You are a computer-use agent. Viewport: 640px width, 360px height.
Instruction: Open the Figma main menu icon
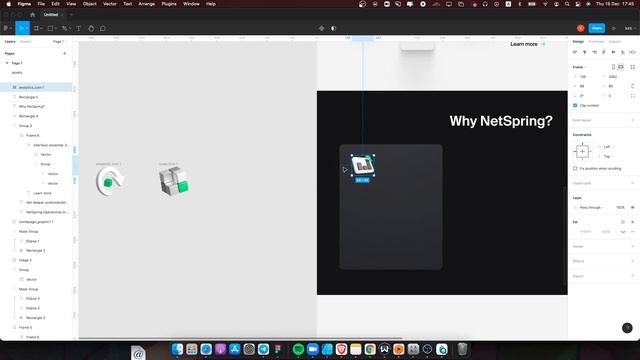(x=6, y=28)
